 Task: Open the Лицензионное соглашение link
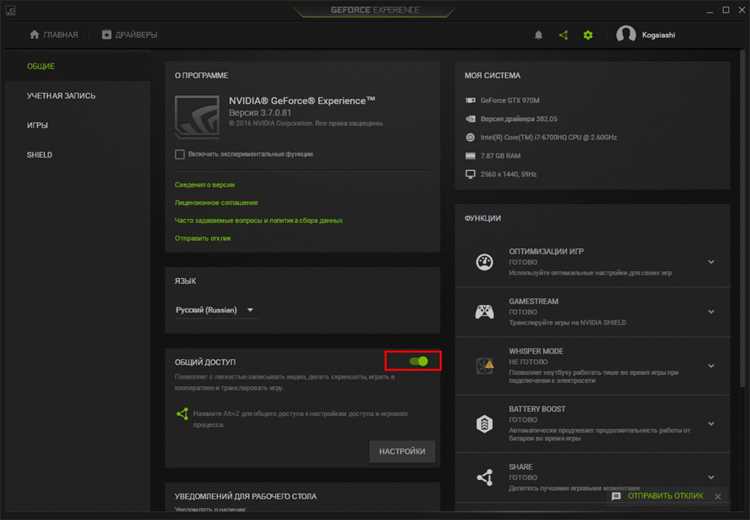pos(216,203)
